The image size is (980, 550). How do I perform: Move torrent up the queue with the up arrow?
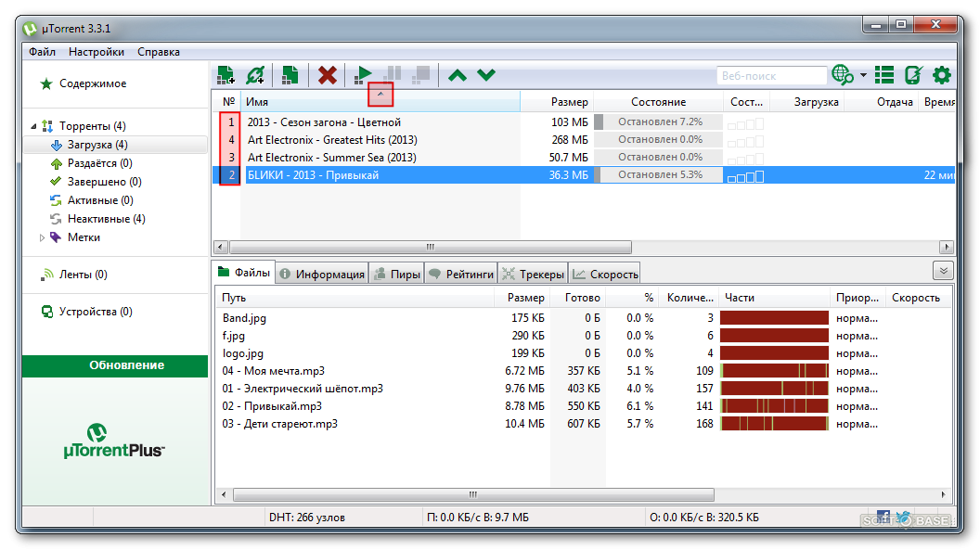458,75
